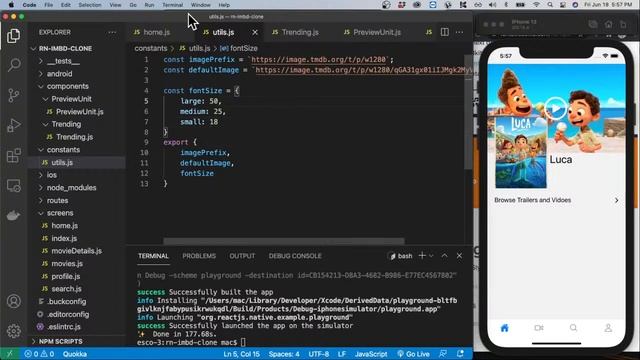Split the editor to the right
Screen dimensions: 640x360
pos(444,32)
